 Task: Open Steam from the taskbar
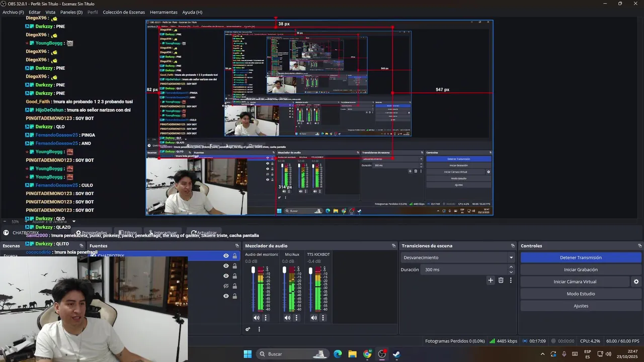coord(396,354)
